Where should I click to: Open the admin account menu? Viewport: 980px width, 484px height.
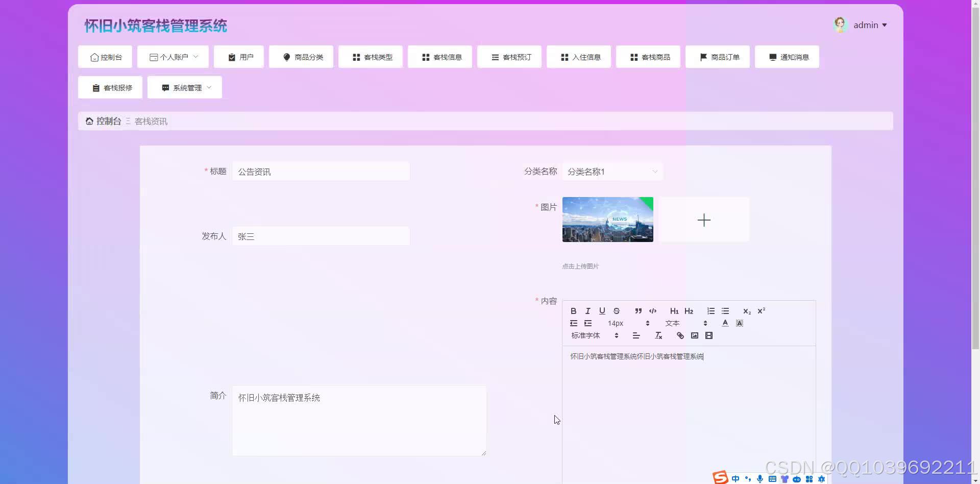point(865,25)
